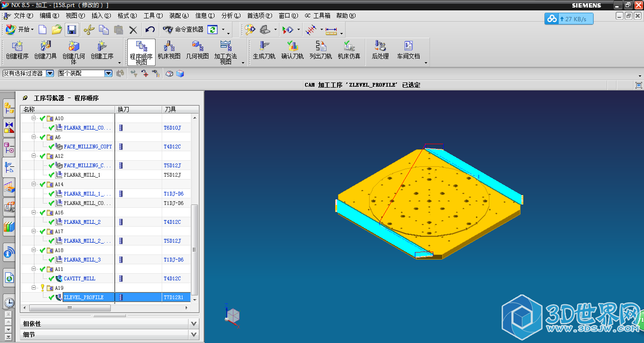Switch to 加工方法视图
644x343 pixels.
point(226,52)
